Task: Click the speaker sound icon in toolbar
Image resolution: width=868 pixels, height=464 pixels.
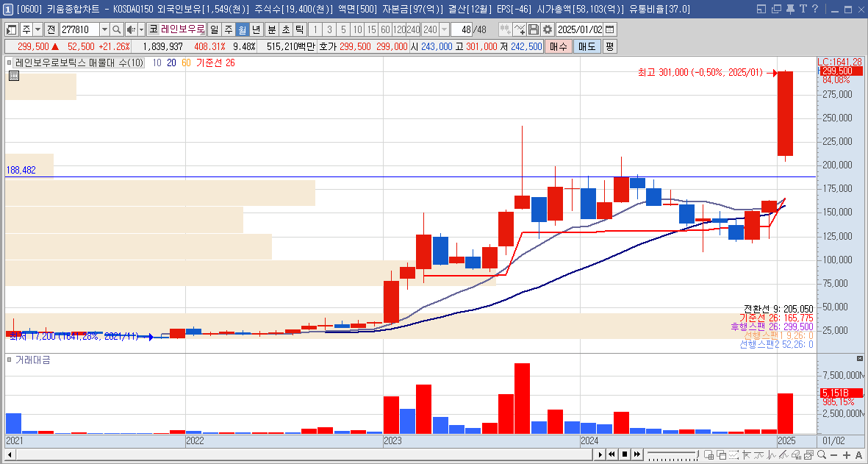Action: point(131,29)
